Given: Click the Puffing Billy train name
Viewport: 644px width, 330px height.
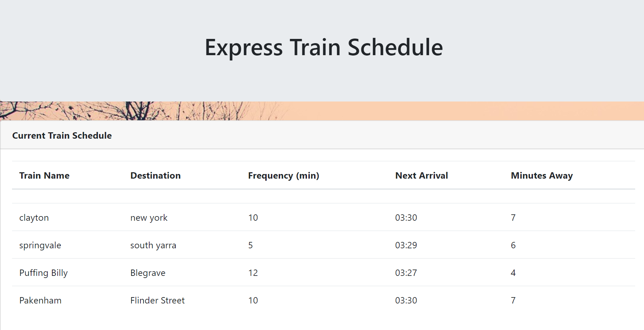Looking at the screenshot, I should pyautogui.click(x=43, y=273).
